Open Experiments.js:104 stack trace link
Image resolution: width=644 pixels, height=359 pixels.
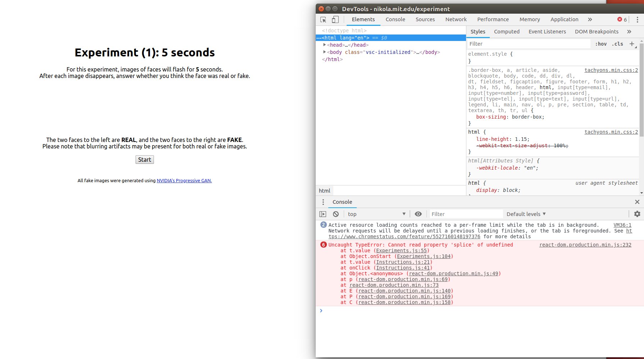pos(424,256)
